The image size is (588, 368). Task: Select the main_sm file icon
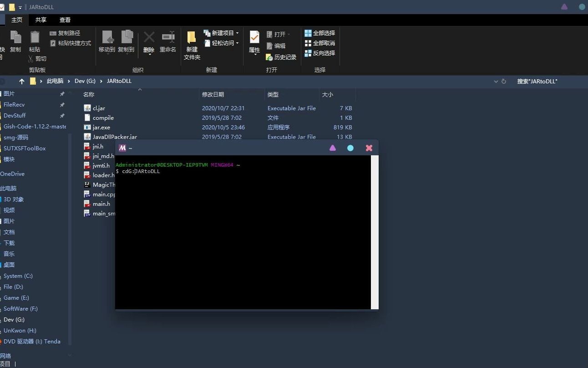click(x=88, y=214)
